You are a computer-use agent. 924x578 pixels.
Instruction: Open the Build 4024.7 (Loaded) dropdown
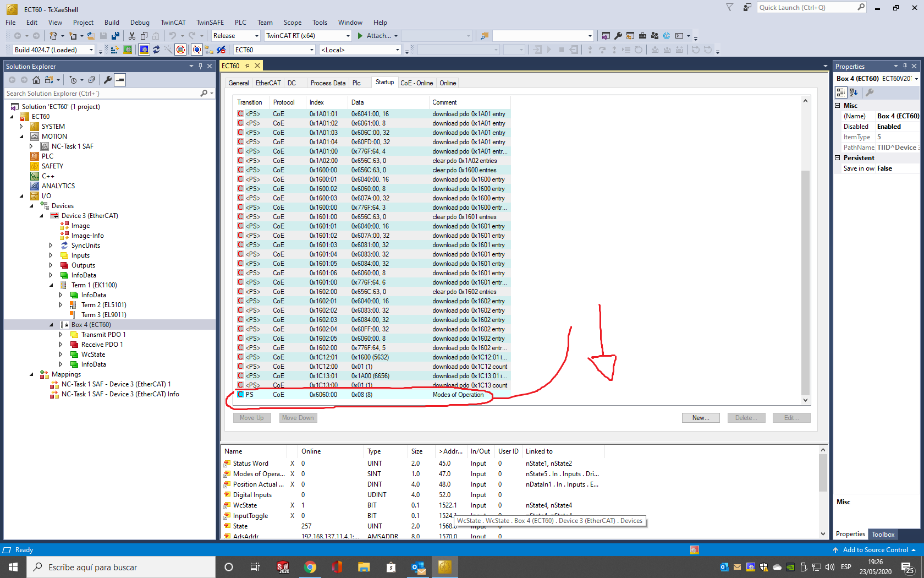(x=54, y=50)
